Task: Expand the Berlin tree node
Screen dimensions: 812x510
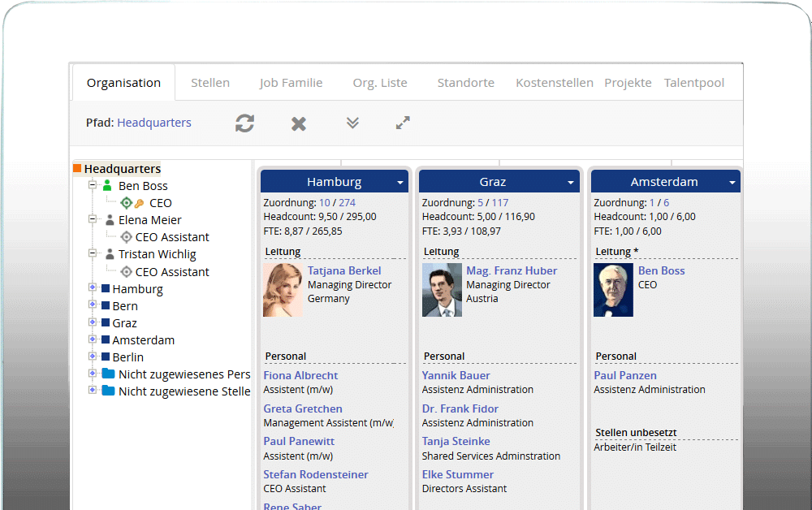Action: coord(93,357)
